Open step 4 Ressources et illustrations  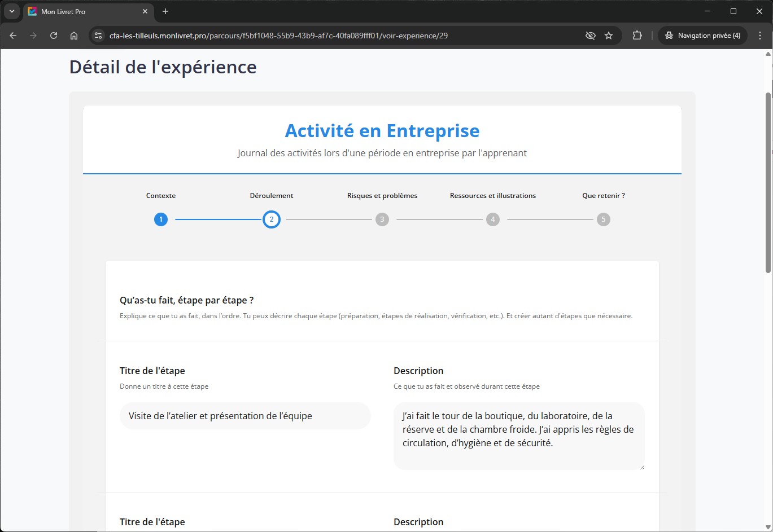tap(493, 219)
